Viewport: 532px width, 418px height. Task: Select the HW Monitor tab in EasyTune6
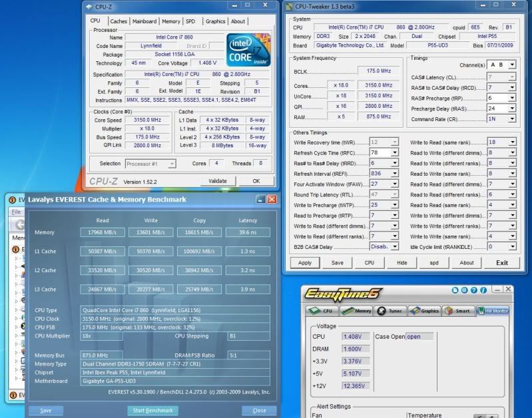tap(493, 311)
